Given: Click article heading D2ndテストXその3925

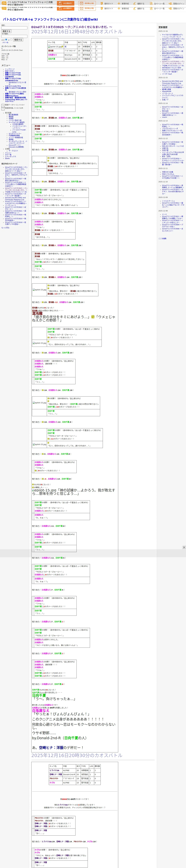Looking at the screenshot, I should coord(72,27).
